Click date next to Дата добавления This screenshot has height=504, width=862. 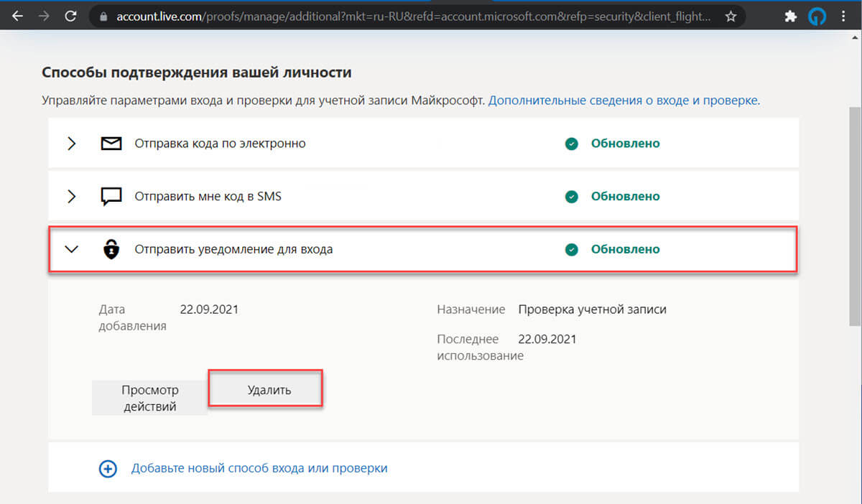click(209, 309)
